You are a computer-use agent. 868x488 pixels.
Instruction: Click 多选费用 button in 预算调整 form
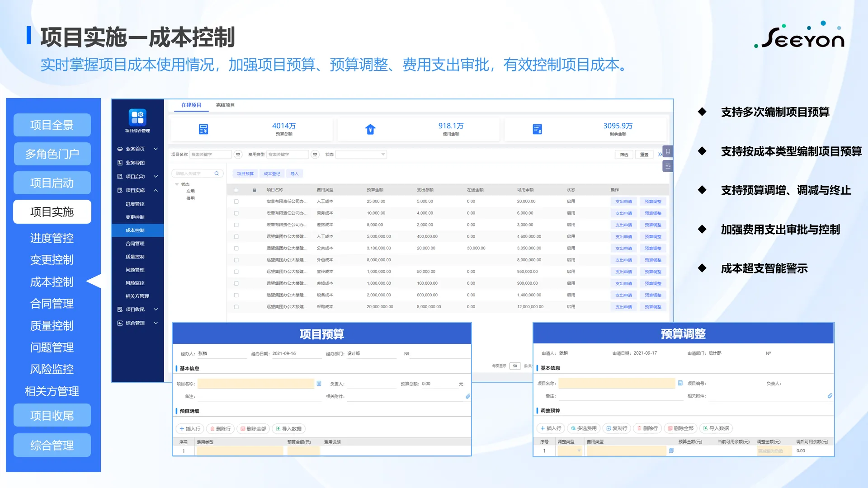click(x=584, y=428)
